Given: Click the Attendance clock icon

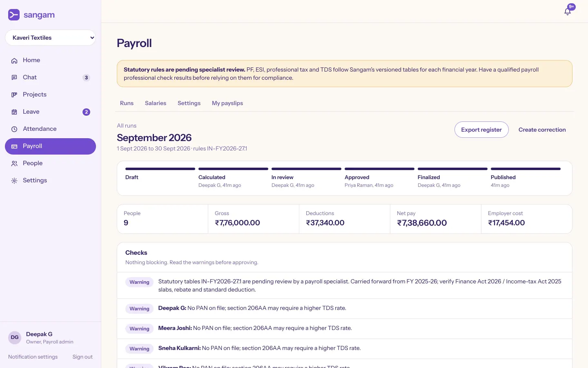Looking at the screenshot, I should point(14,129).
